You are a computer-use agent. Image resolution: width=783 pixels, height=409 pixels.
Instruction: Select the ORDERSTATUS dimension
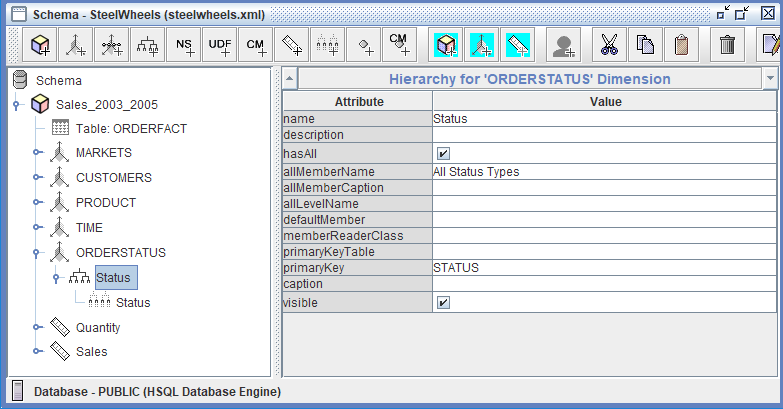121,252
